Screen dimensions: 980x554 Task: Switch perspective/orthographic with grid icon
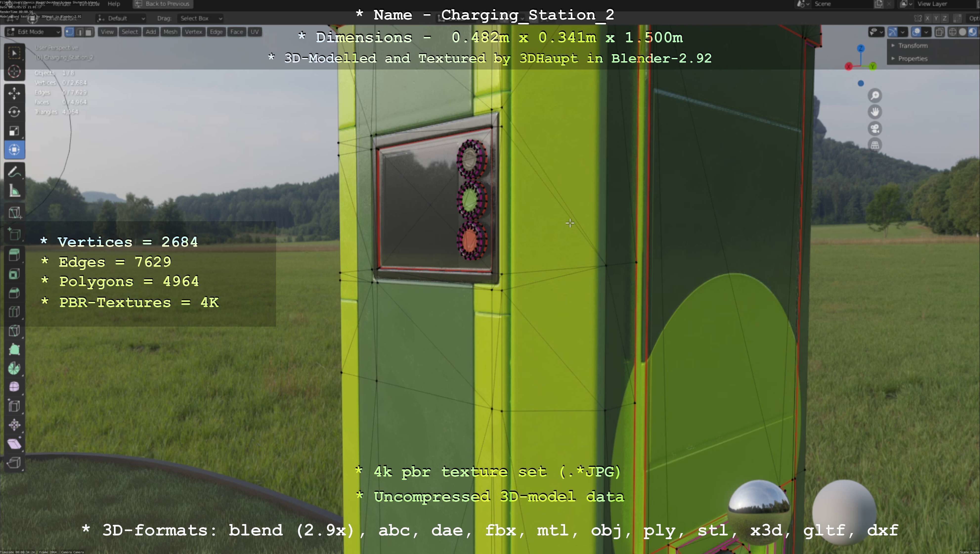(x=875, y=145)
